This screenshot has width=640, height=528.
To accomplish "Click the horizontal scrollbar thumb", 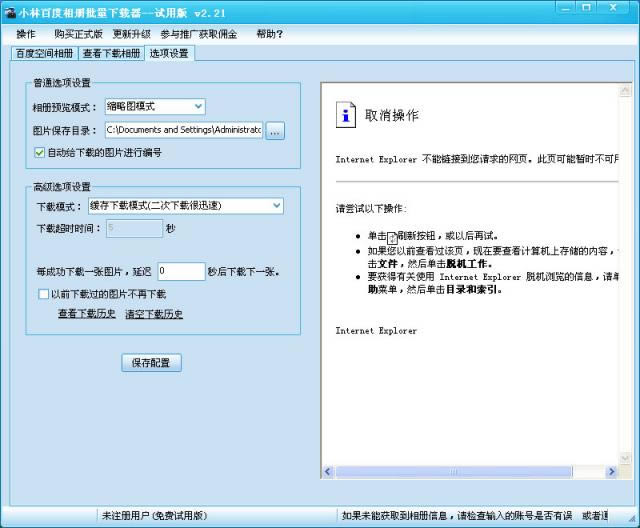I will pyautogui.click(x=454, y=472).
